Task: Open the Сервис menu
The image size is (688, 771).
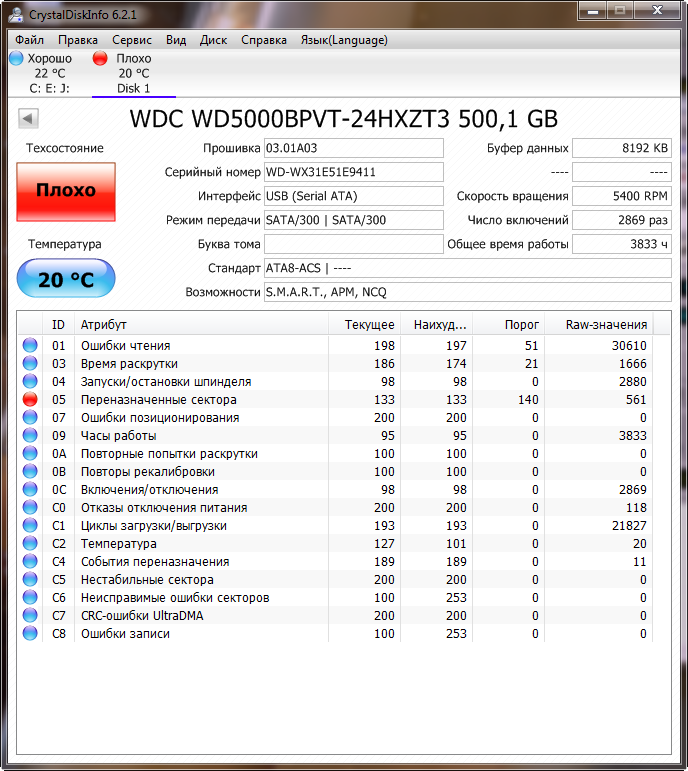Action: click(132, 40)
